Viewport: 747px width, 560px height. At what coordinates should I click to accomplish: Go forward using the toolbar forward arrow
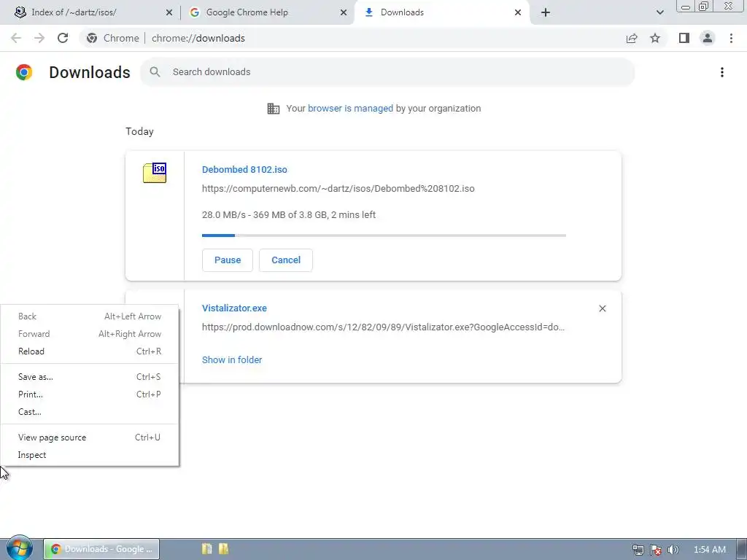[x=39, y=38]
